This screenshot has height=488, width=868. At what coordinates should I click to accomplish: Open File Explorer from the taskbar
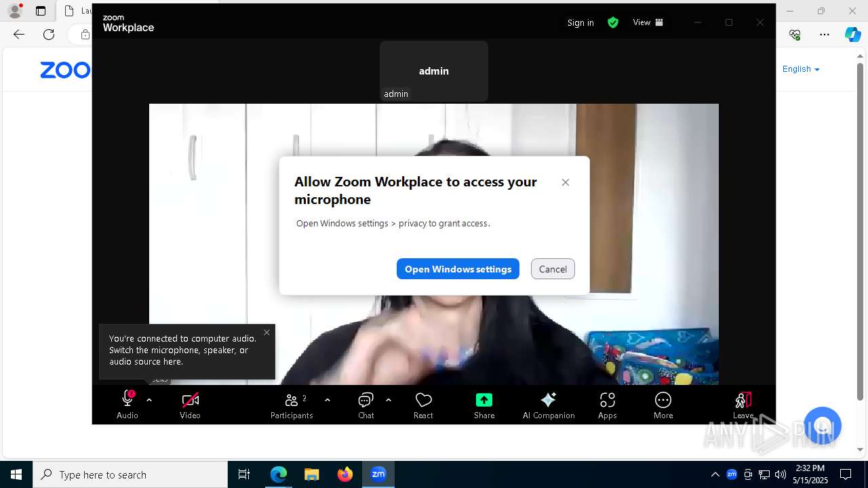tap(312, 474)
